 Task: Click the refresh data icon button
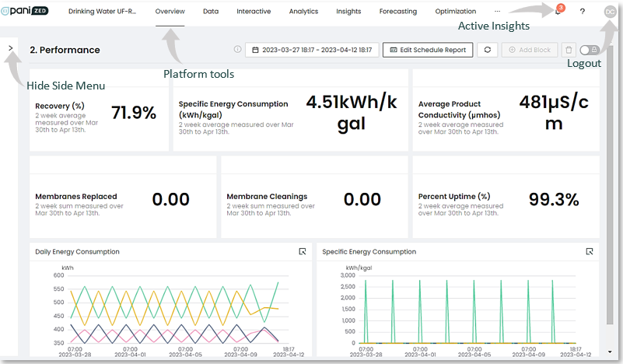488,50
